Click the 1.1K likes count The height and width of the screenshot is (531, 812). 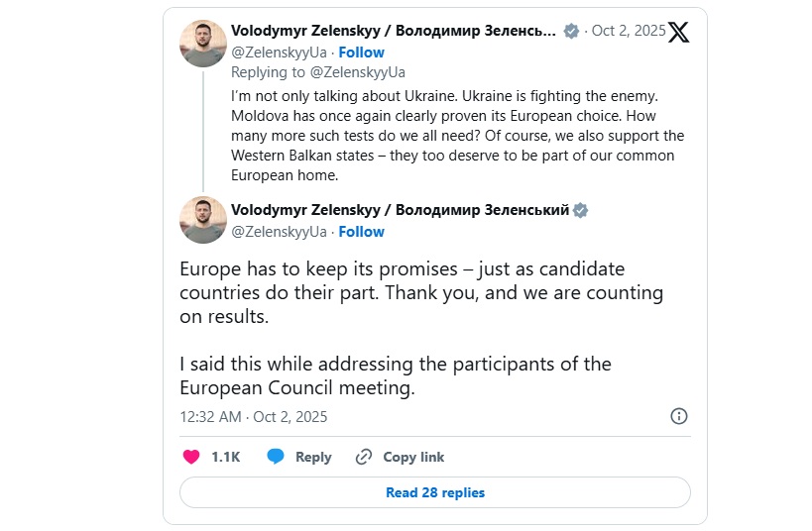coord(225,457)
